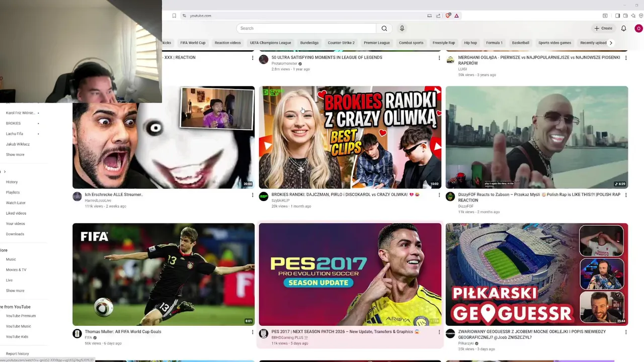This screenshot has width=644, height=362.
Task: Open Downloads in sidebar
Action: click(x=15, y=234)
